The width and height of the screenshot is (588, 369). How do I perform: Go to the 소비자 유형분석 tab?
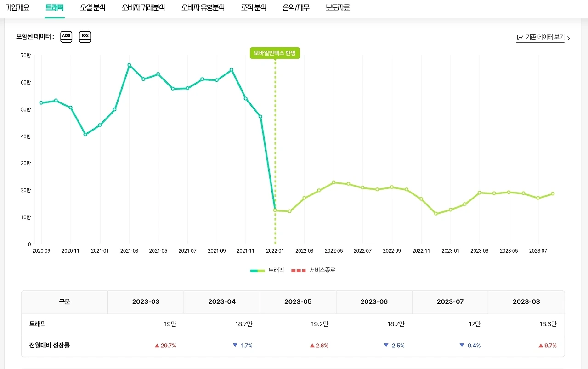[203, 7]
